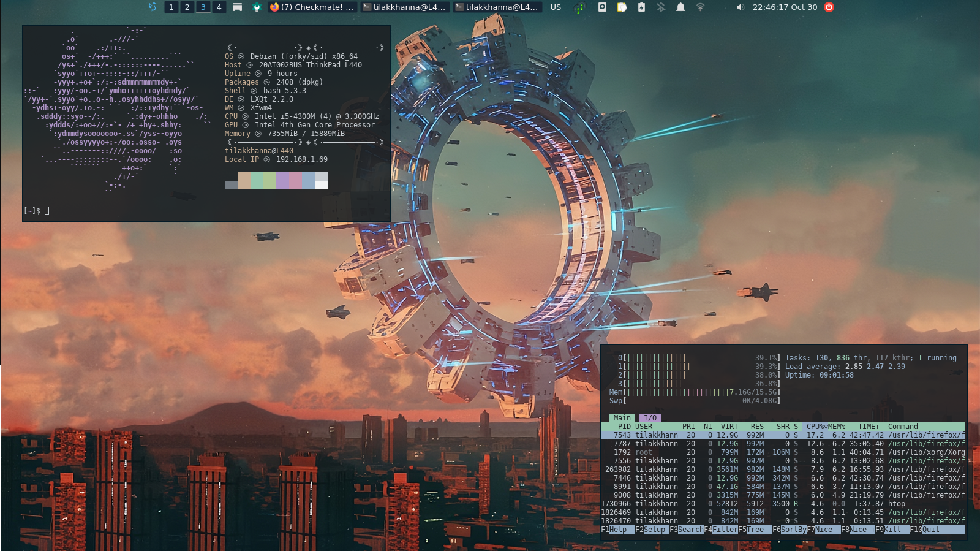Click F8 Nice + in htop footer
The height and width of the screenshot is (551, 980).
pyautogui.click(x=858, y=530)
